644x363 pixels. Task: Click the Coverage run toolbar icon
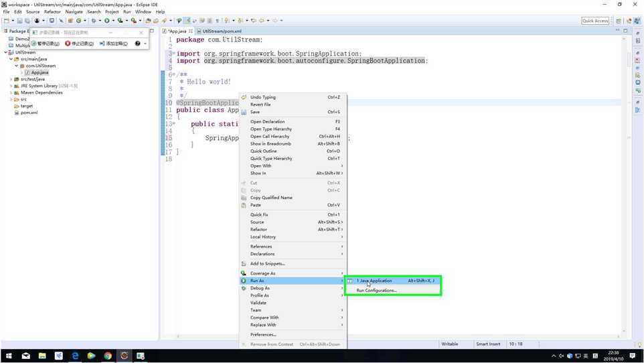click(120, 21)
